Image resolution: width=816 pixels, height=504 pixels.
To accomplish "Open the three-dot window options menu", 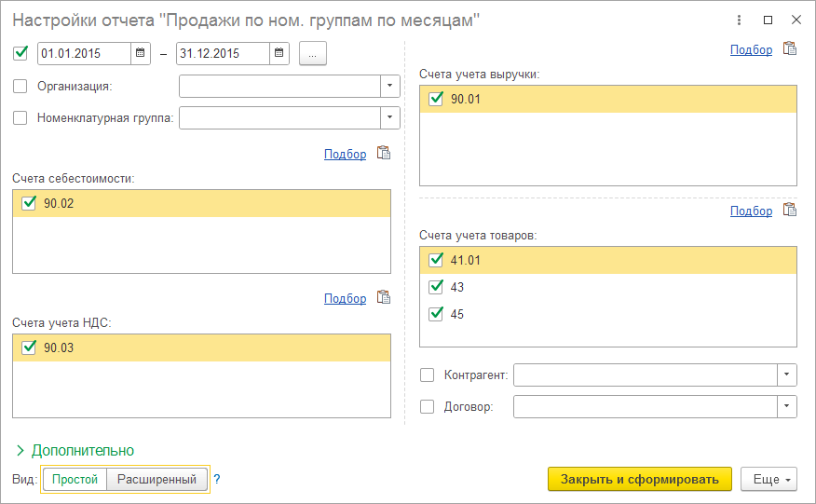I will coord(739,20).
